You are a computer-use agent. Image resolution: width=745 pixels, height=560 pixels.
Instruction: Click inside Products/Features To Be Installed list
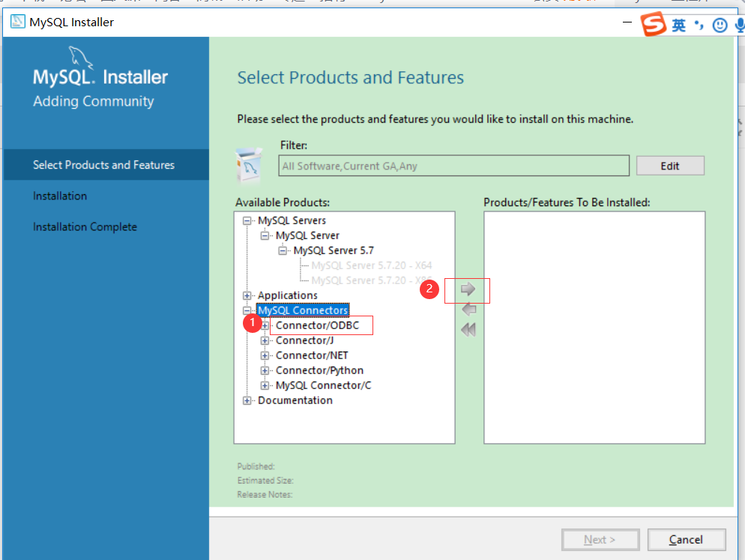point(594,328)
